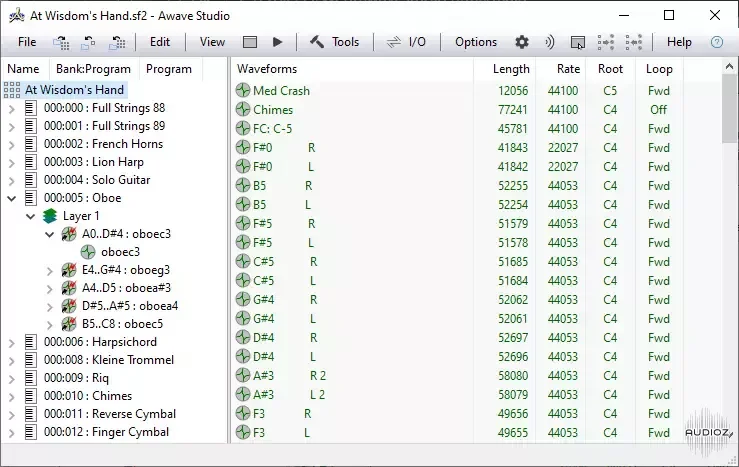Viewport: 739px width, 467px height.
Task: Click the oboec3 waveform icon in tree
Action: (x=88, y=252)
